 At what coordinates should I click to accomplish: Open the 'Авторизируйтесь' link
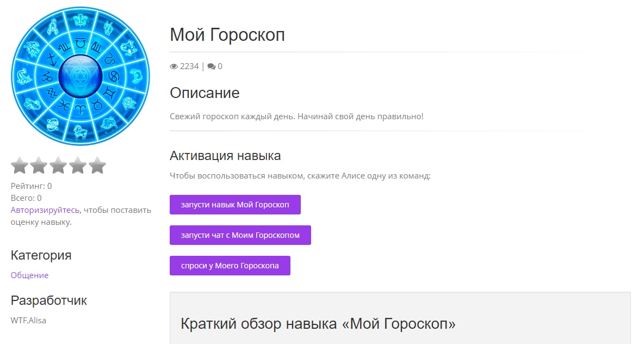[x=45, y=210]
